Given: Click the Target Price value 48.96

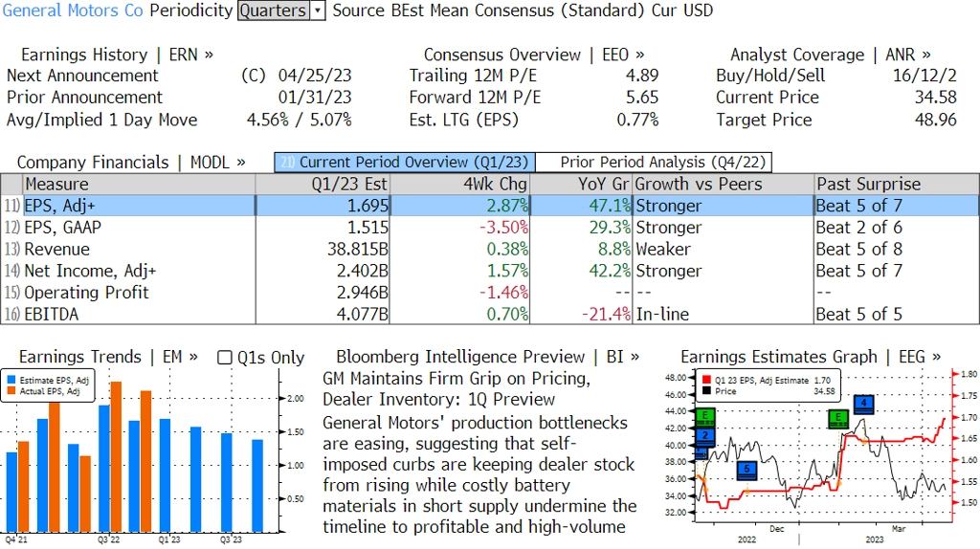Looking at the screenshot, I should (x=935, y=120).
